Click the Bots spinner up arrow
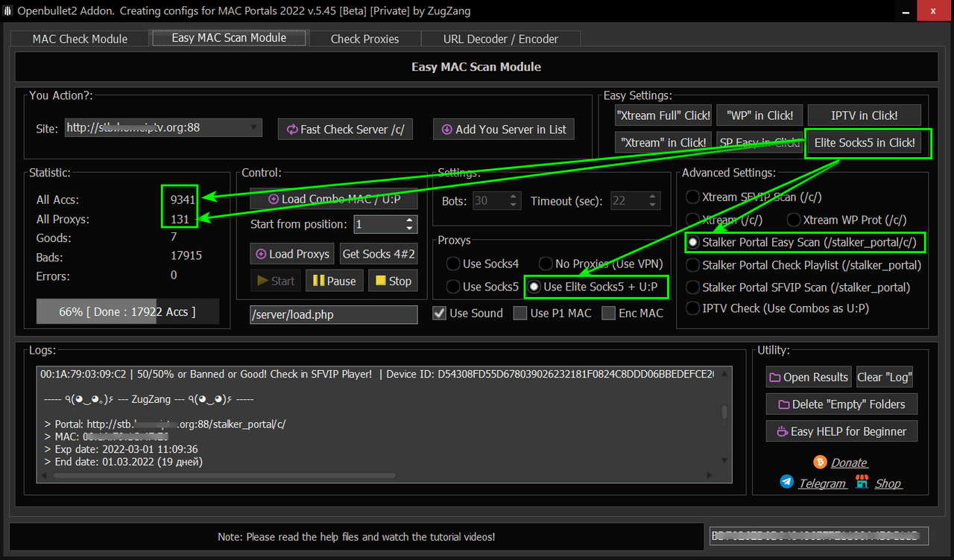This screenshot has height=560, width=954. tap(514, 197)
